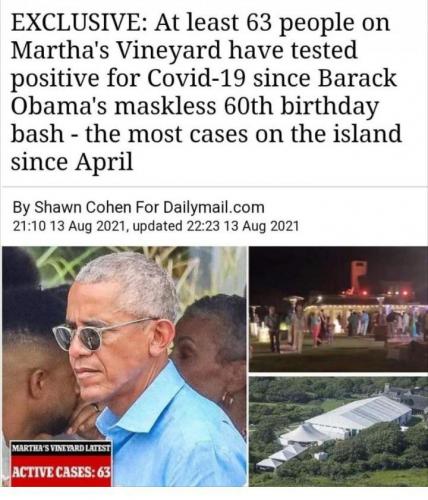This screenshot has width=428, height=500.
Task: Click the gold earring in the main photo
Action: 228,397
